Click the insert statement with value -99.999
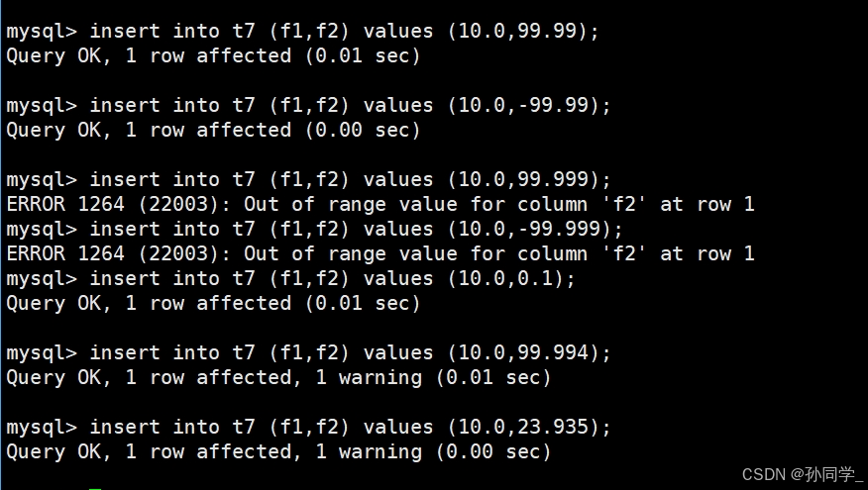 [314, 229]
